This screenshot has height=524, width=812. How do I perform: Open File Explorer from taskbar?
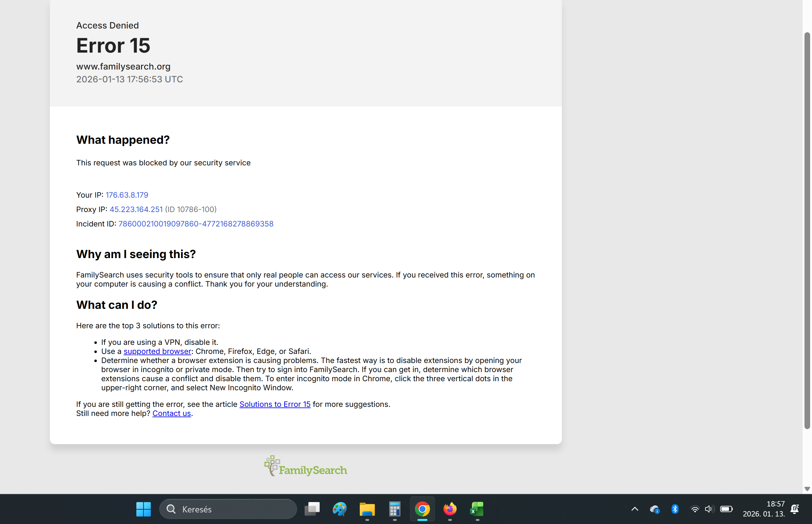(367, 509)
